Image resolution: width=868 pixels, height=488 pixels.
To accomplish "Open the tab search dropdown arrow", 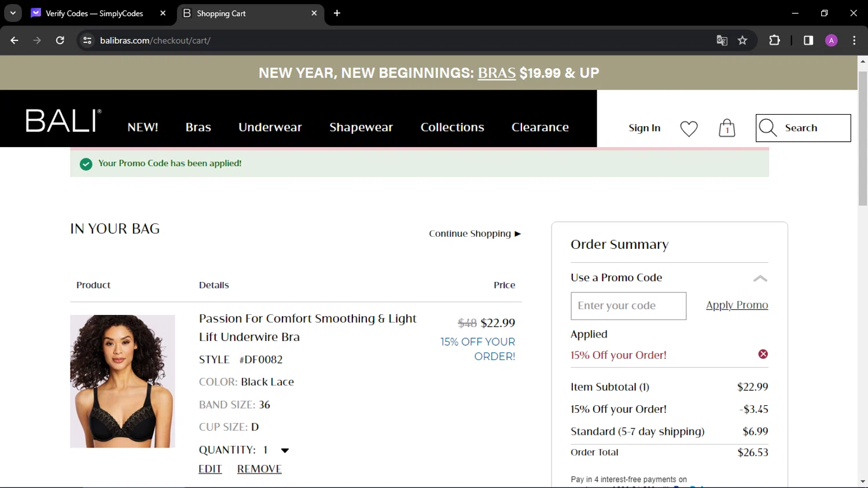I will point(13,13).
